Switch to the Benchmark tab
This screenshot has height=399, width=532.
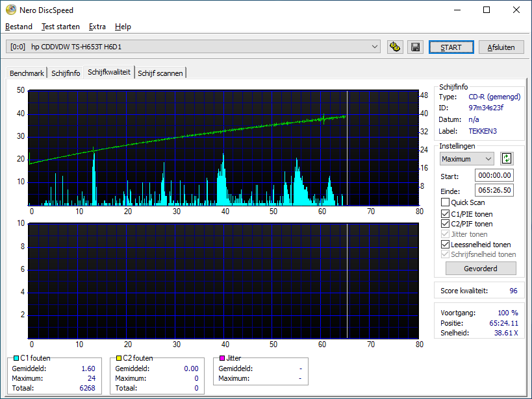27,73
